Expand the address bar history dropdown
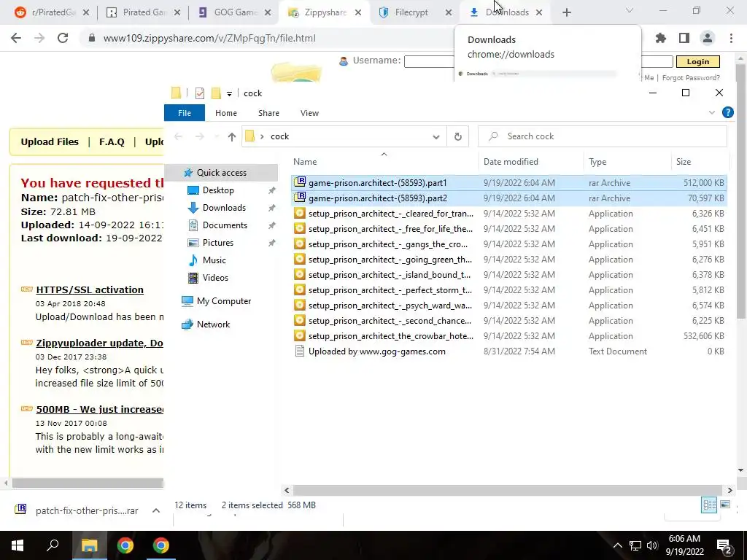Screen dimensions: 747x560 pos(436,136)
